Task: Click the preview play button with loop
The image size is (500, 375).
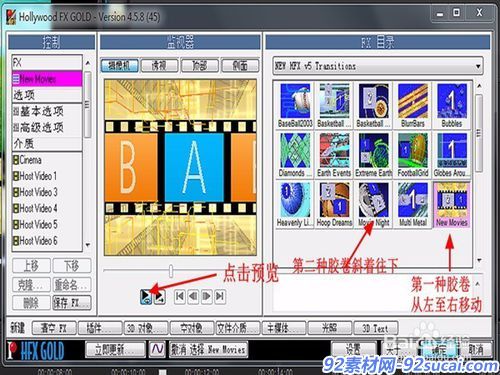Action: click(146, 296)
